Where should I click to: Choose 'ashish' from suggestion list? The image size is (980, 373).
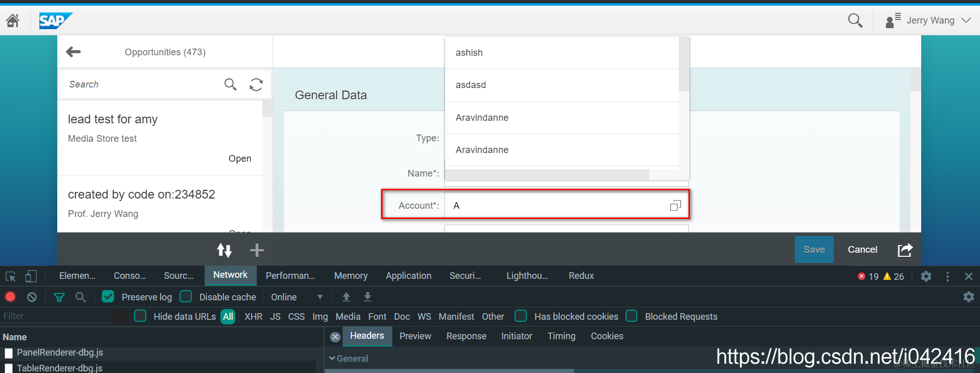click(x=562, y=53)
